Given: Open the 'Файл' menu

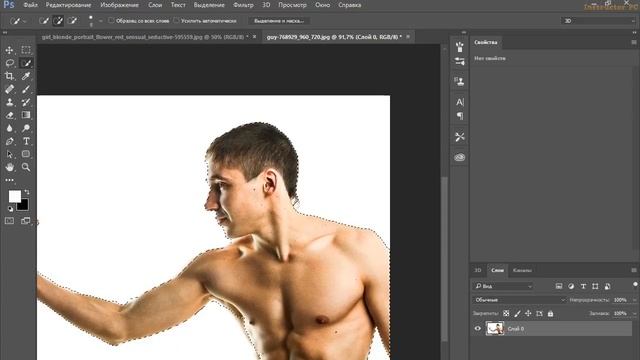Looking at the screenshot, I should (31, 5).
